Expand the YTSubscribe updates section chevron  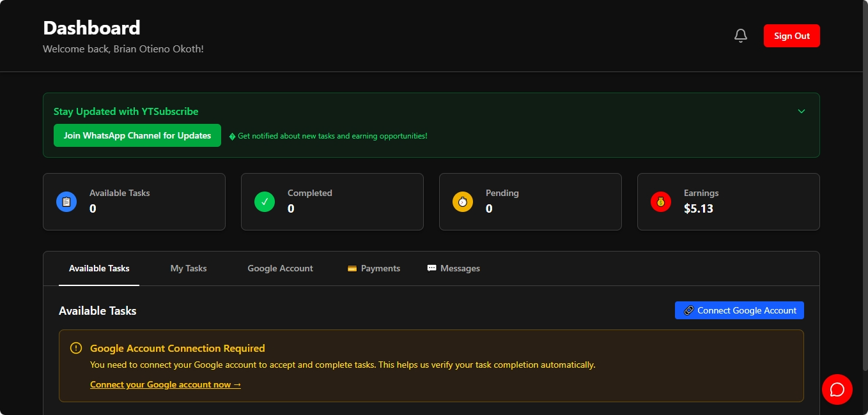coord(801,111)
